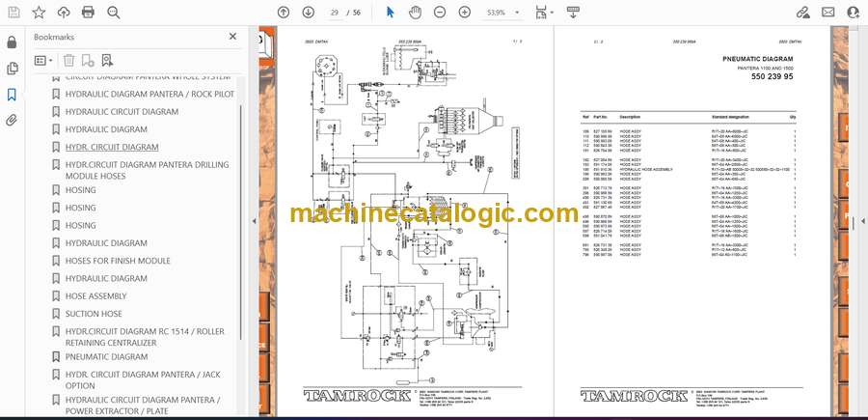This screenshot has width=868, height=420.
Task: Open the lock security panel icon
Action: (12, 42)
